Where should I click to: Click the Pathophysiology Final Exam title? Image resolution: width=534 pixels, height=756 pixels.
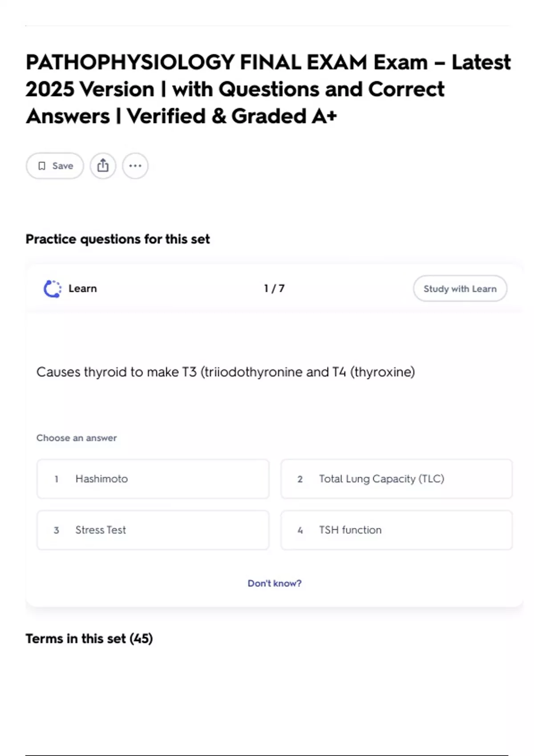pos(268,89)
